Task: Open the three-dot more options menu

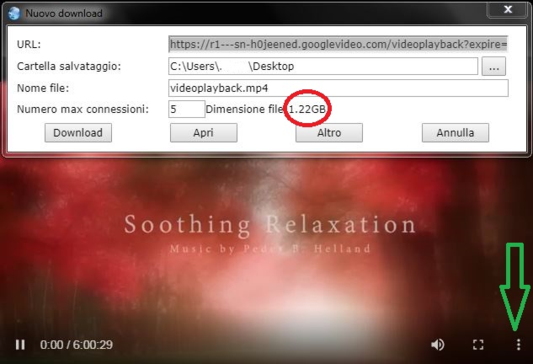Action: coord(518,345)
